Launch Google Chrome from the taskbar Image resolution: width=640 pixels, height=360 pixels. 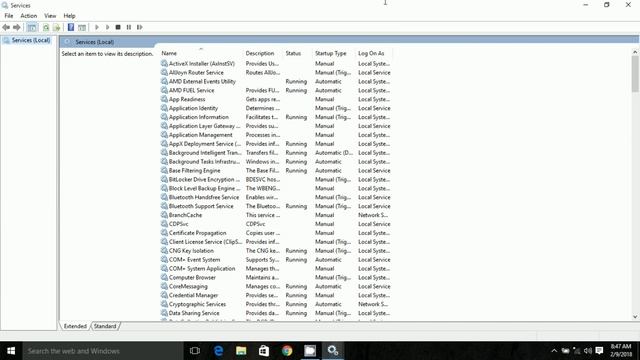point(287,351)
